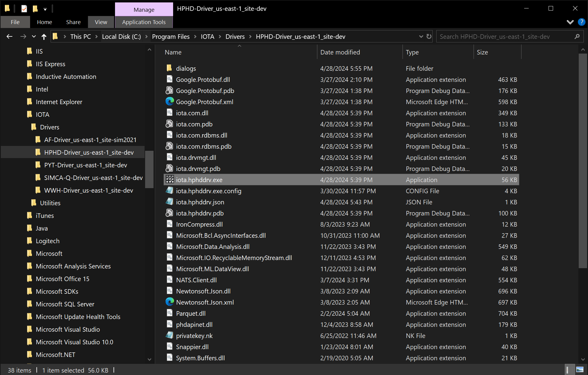Select Google.Protobuf.dll file icon
This screenshot has height=375, width=588.
[170, 79]
